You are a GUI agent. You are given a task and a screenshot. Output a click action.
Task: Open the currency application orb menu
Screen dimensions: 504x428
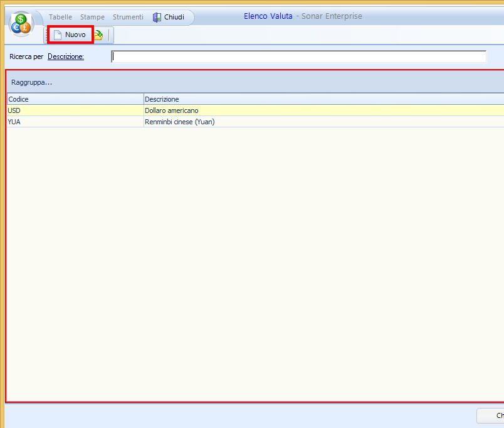click(x=21, y=24)
